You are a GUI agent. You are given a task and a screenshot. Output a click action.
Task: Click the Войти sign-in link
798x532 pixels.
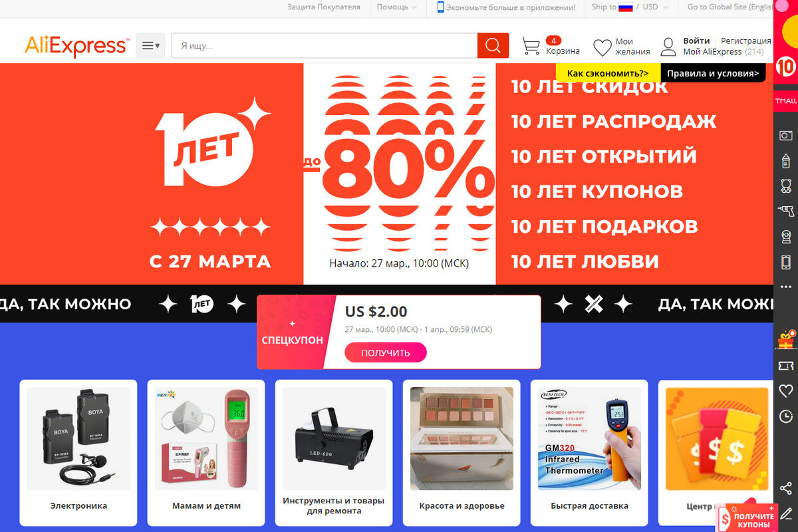coord(696,41)
